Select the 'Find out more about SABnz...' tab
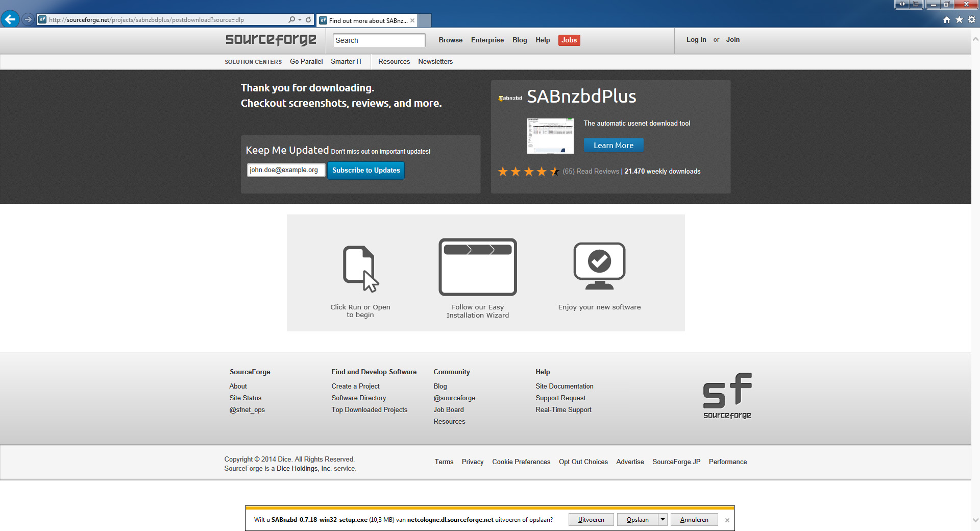Screen dimensions: 980x531 coord(367,20)
